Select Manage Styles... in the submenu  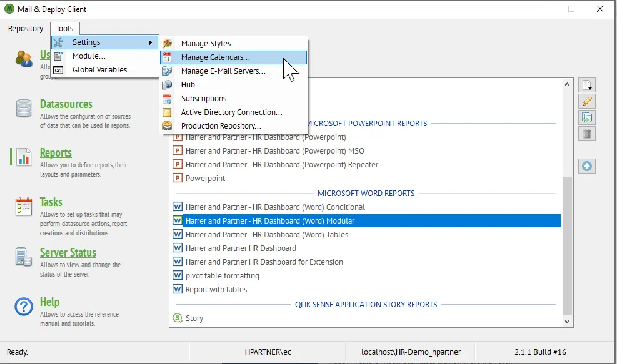click(233, 44)
